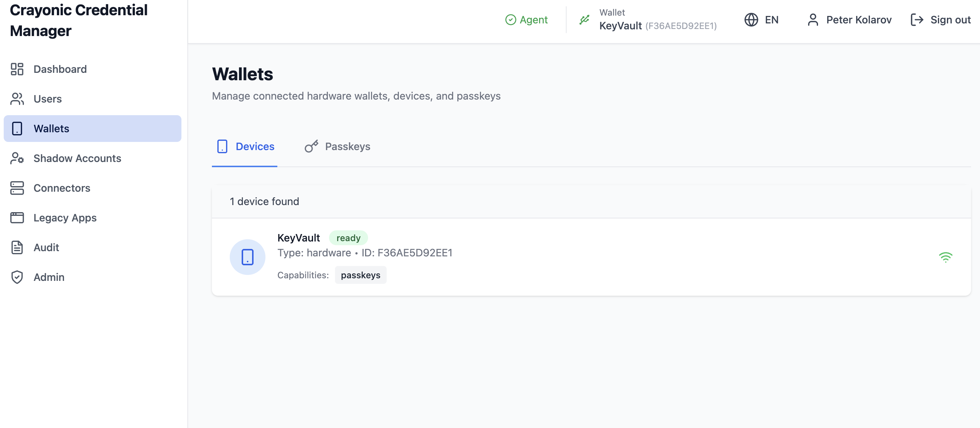Click the Audit document icon
Image resolution: width=980 pixels, height=428 pixels.
point(17,247)
